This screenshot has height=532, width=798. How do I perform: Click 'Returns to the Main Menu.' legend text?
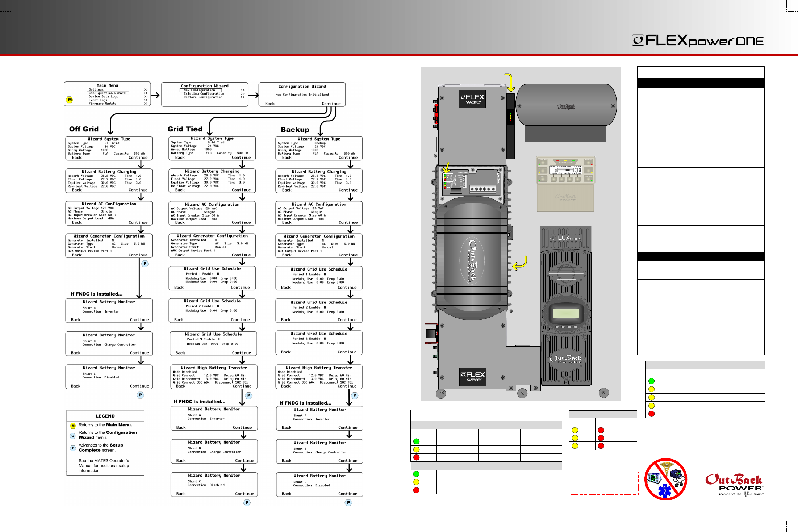[x=105, y=425]
